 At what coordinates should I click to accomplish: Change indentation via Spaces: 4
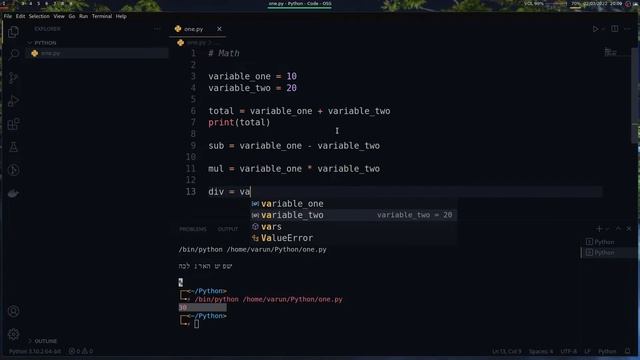point(541,351)
